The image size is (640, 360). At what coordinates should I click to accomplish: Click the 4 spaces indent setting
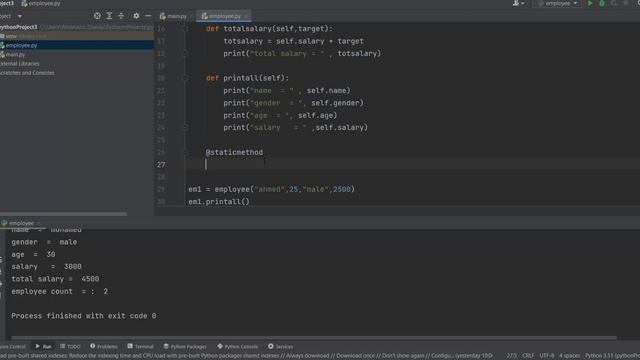[569, 356]
